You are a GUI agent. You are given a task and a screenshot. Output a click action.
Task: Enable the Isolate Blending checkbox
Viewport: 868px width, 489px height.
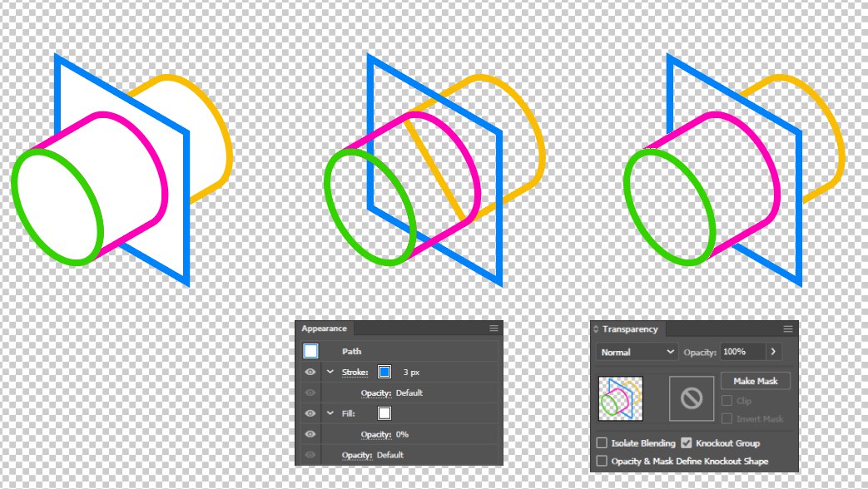coord(602,443)
